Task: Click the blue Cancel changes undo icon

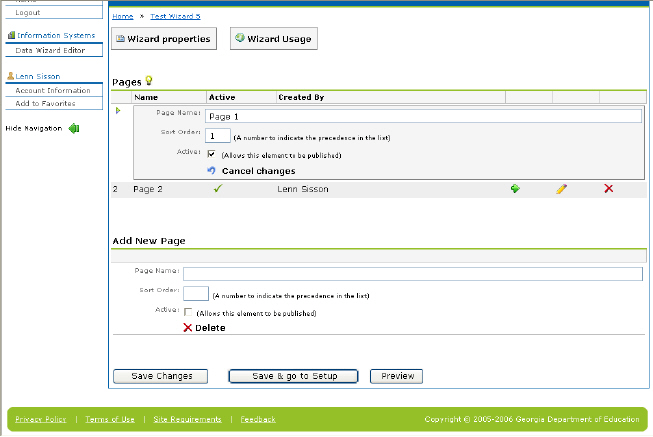Action: (211, 171)
